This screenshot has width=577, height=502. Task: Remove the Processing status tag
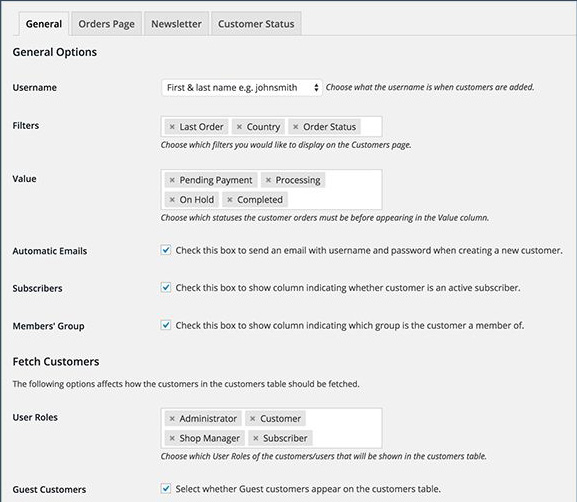268,180
